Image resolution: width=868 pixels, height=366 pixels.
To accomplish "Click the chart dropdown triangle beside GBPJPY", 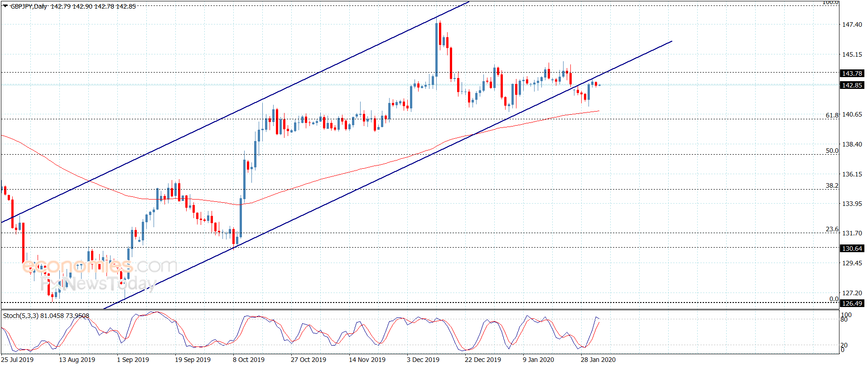I will pos(5,6).
